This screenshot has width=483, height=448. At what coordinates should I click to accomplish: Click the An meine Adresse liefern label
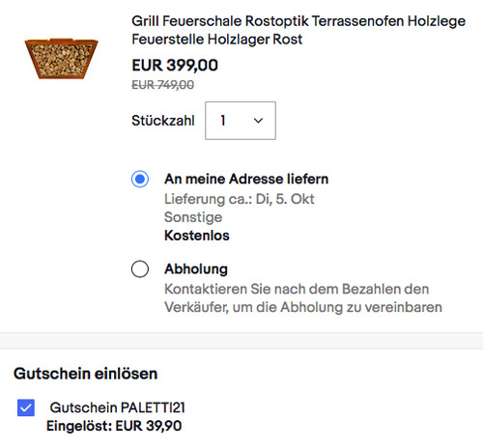tap(246, 179)
